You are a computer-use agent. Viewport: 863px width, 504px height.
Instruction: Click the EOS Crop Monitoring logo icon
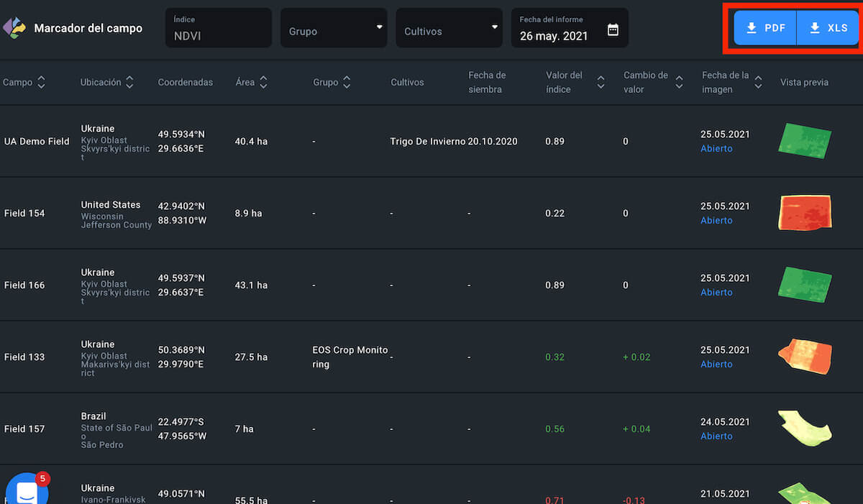pos(14,28)
